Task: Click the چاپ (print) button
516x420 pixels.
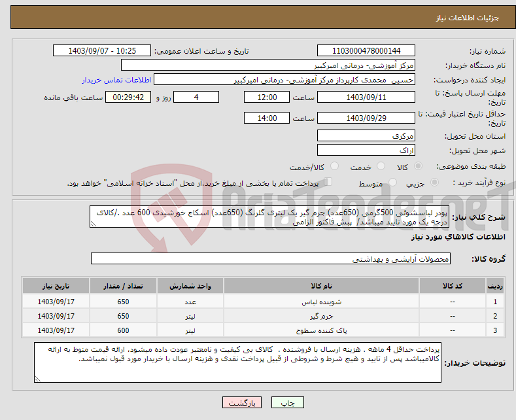Action: [x=287, y=402]
